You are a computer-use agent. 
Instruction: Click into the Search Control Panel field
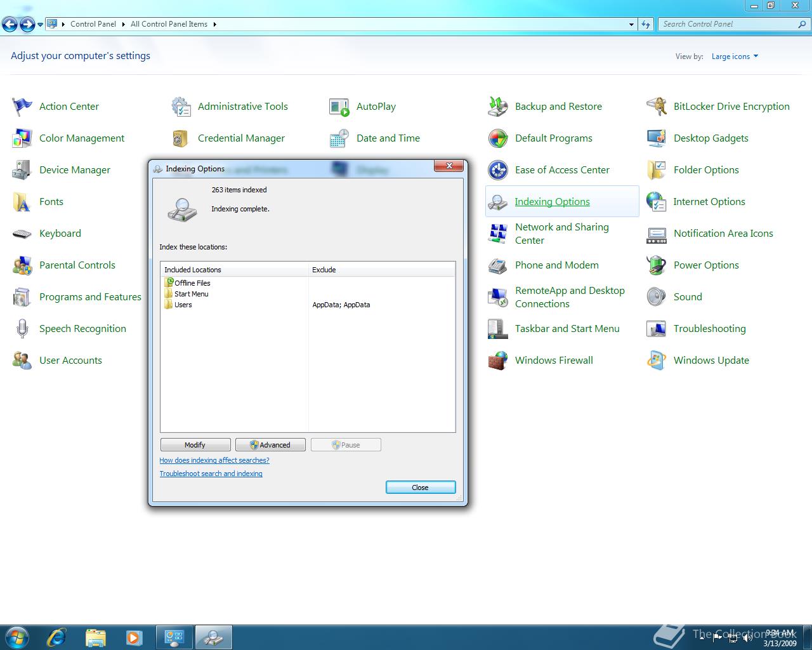click(x=728, y=24)
